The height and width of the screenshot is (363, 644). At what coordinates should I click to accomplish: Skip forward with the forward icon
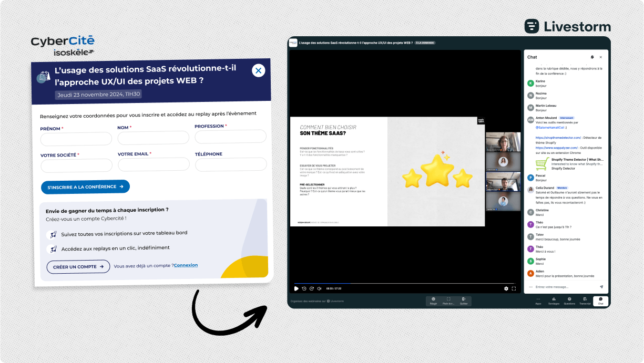tap(312, 288)
